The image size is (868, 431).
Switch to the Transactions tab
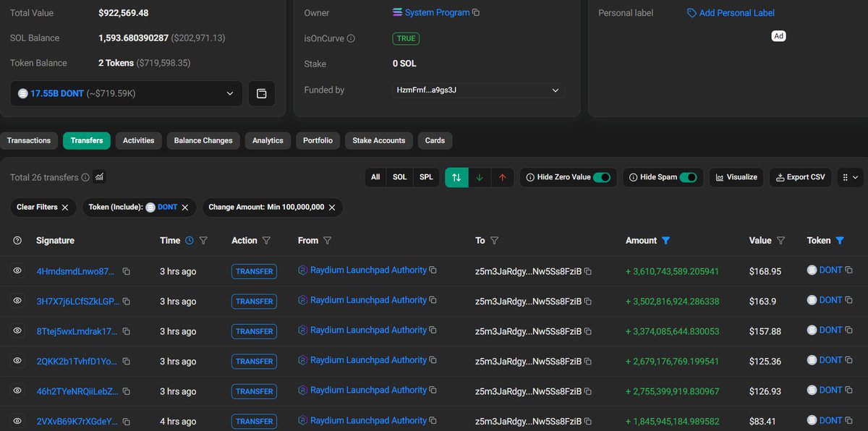pyautogui.click(x=29, y=140)
